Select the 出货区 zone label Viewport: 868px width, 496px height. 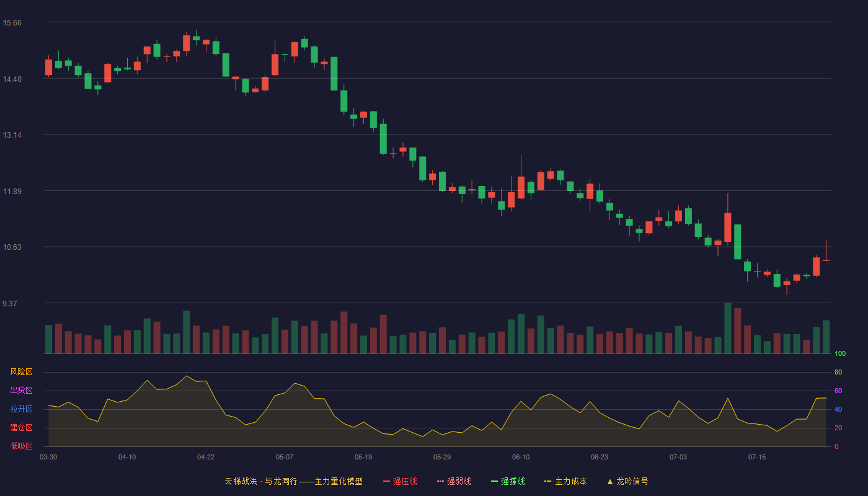[21, 391]
